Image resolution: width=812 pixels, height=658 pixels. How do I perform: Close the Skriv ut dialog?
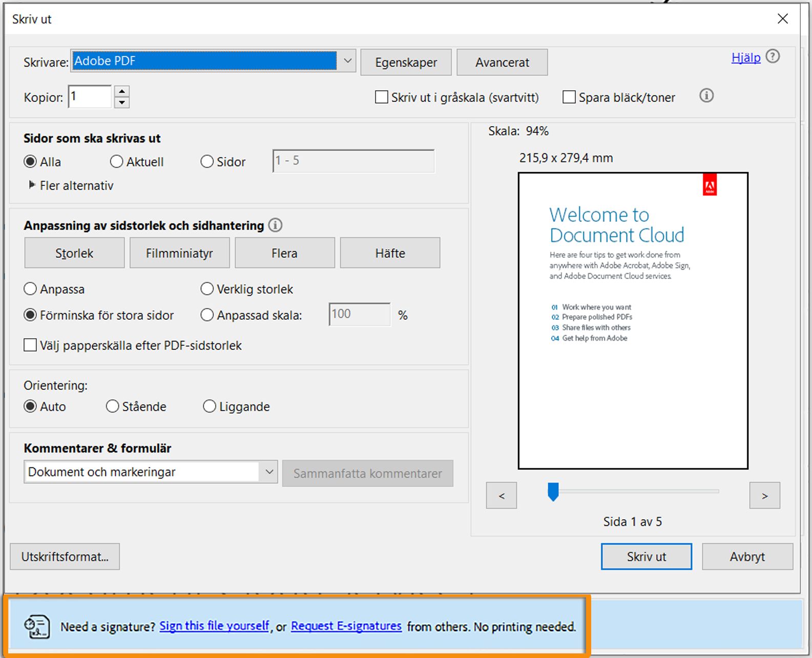point(782,19)
